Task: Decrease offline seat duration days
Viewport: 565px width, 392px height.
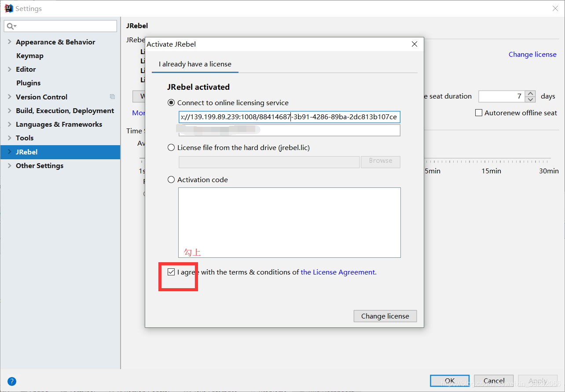Action: pos(531,99)
